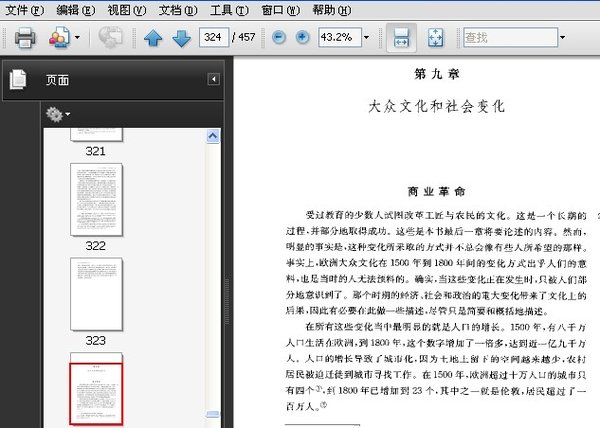Image resolution: width=600 pixels, height=428 pixels.
Task: Select the fit one full page icon
Action: [435, 37]
